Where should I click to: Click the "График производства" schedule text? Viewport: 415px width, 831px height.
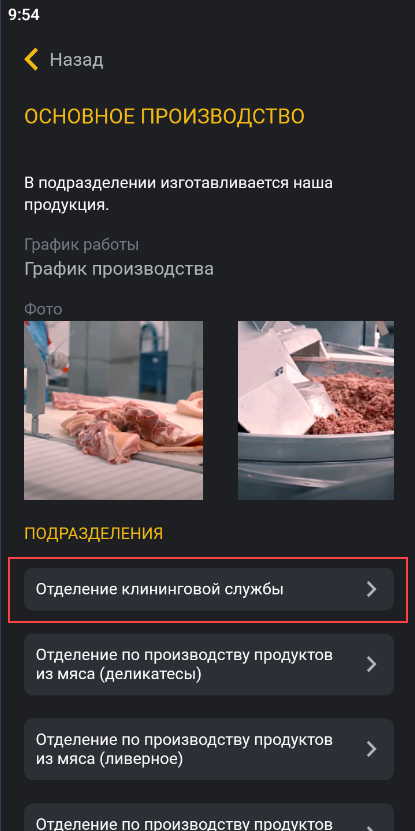[x=119, y=269]
